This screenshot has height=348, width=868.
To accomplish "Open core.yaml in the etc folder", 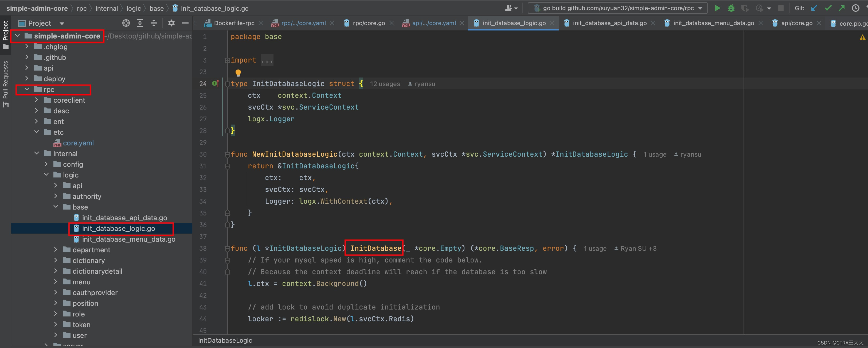I will pos(78,143).
